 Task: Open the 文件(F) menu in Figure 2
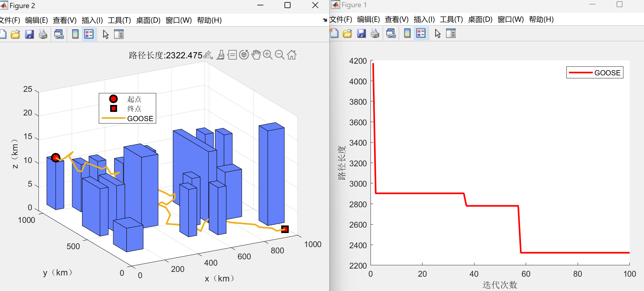10,20
